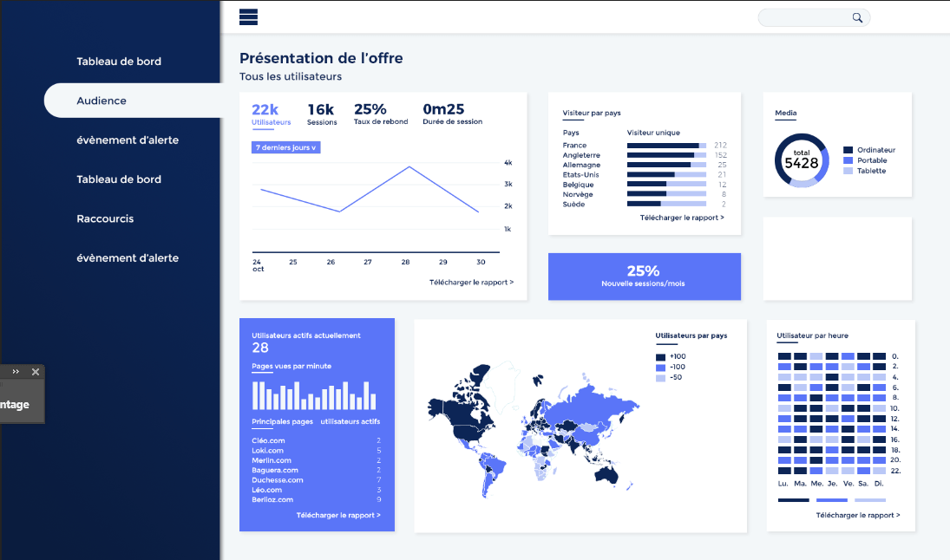Click the magnifying glass search icon
This screenshot has height=560, width=950.
point(857,17)
